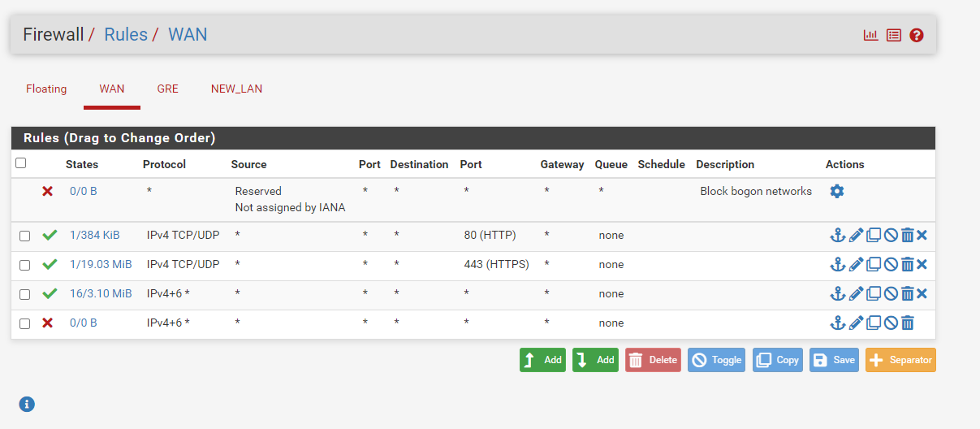Open the 1/384 KiB states link

pyautogui.click(x=94, y=236)
